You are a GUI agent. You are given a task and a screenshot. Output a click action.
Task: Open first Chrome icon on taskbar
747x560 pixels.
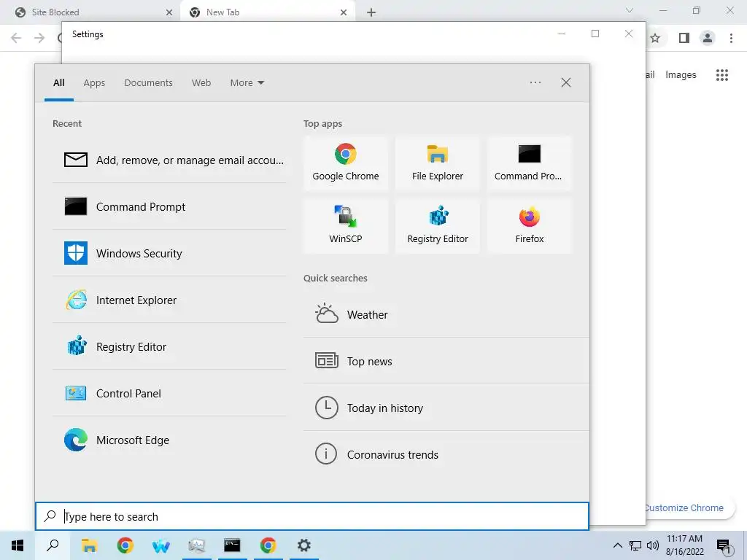(125, 545)
